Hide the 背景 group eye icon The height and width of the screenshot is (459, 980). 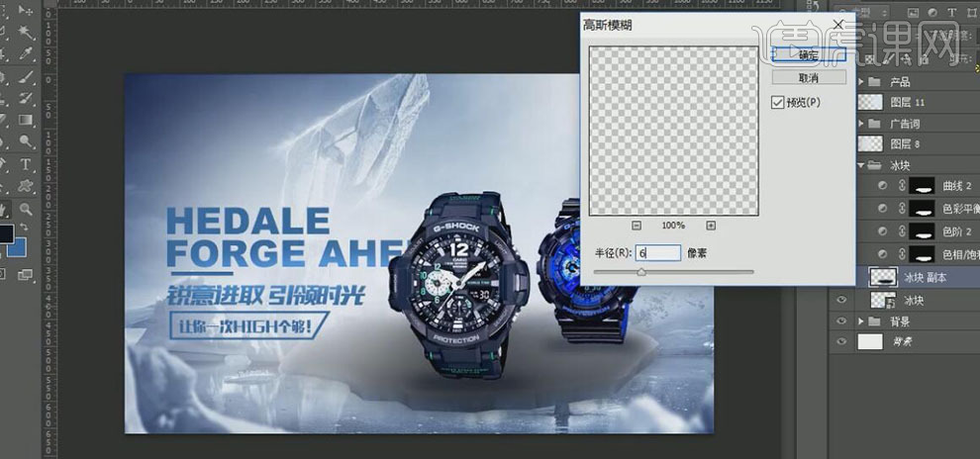[841, 321]
